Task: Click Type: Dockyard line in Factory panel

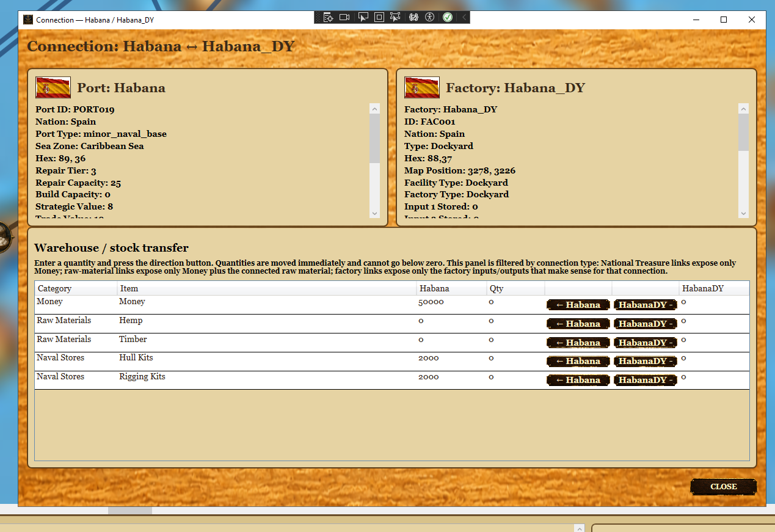Action: click(438, 146)
